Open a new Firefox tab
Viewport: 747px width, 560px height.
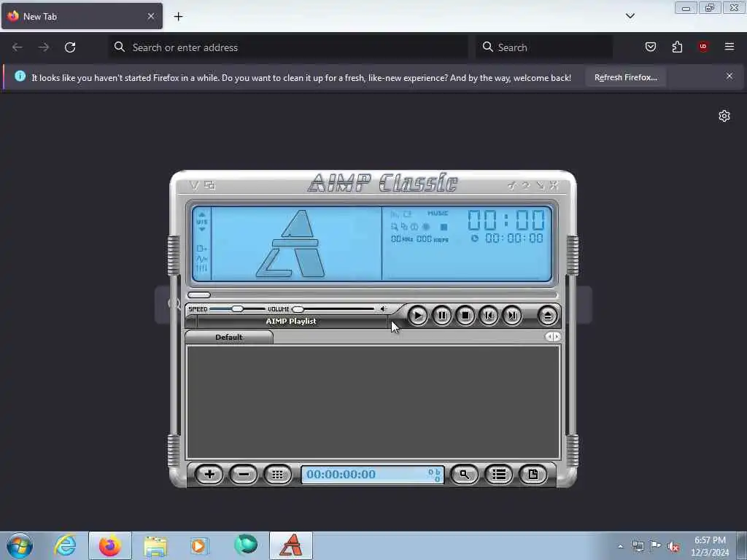click(178, 17)
